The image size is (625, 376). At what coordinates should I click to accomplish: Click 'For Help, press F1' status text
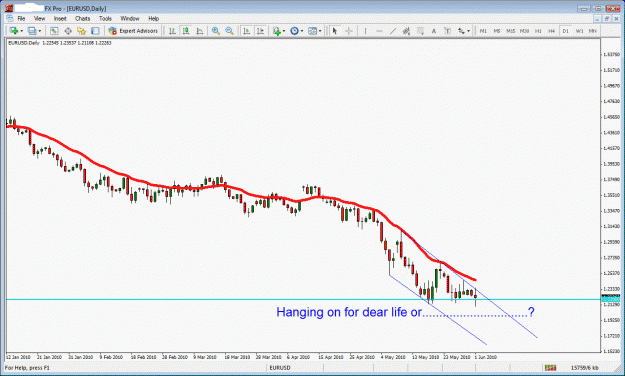point(27,368)
